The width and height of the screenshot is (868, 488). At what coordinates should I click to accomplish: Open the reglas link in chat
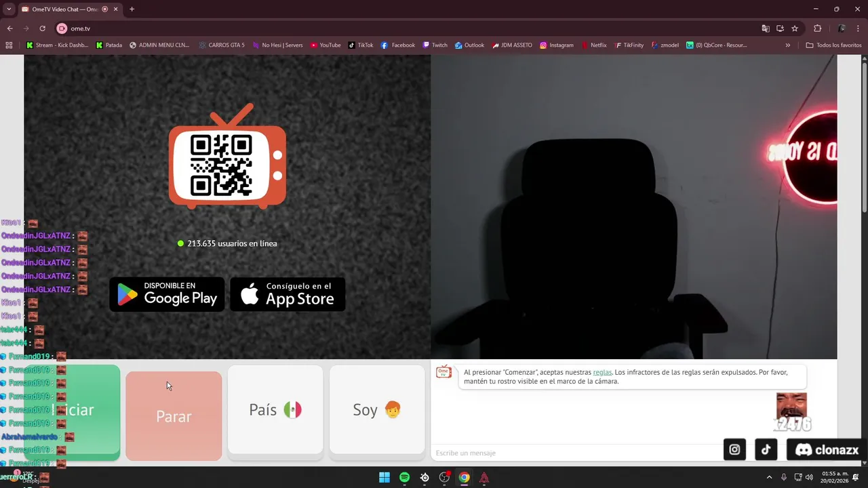(602, 372)
